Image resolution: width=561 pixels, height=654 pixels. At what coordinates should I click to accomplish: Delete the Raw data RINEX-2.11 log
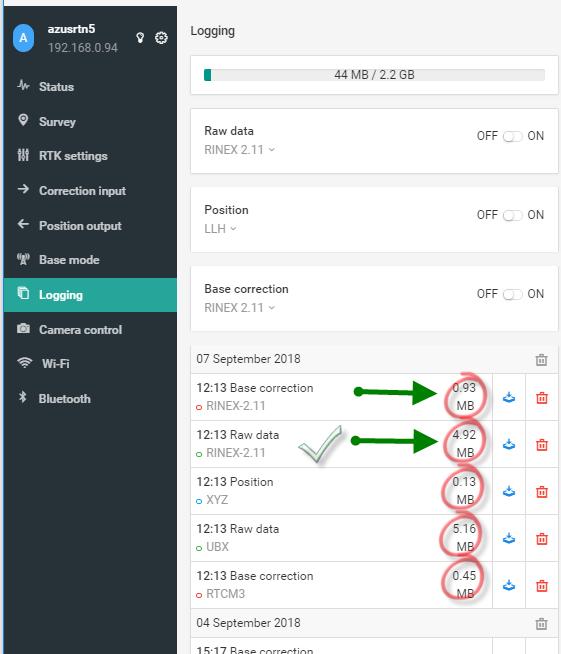pos(542,445)
